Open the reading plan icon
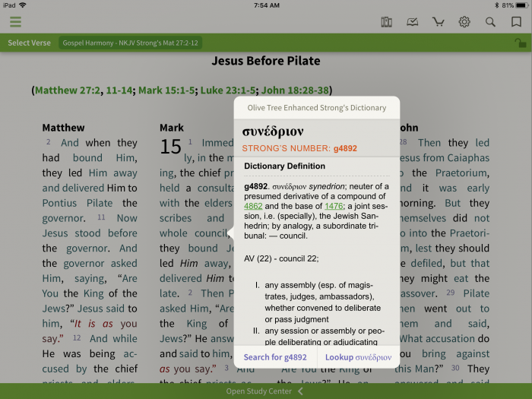532x399 pixels. (x=412, y=22)
